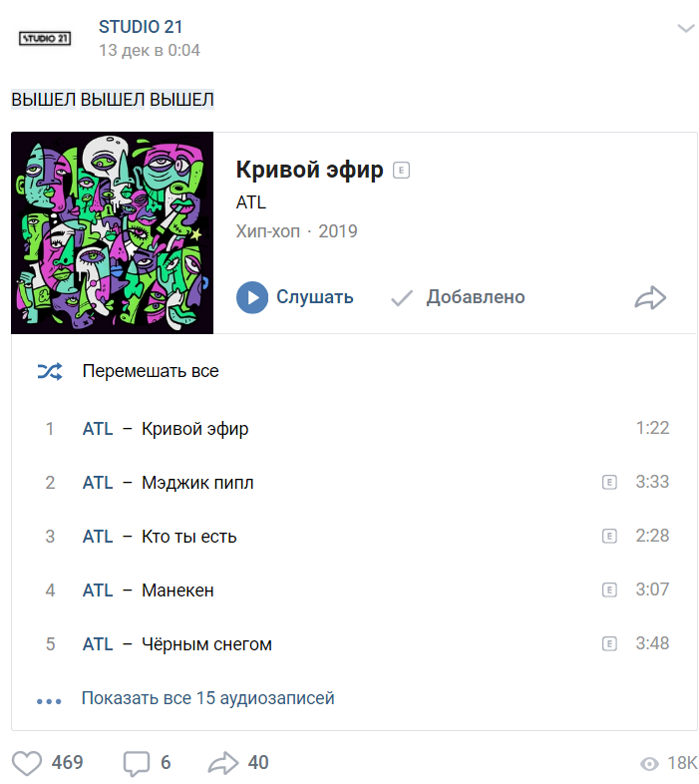Click the three dots before Показать все

[49, 701]
